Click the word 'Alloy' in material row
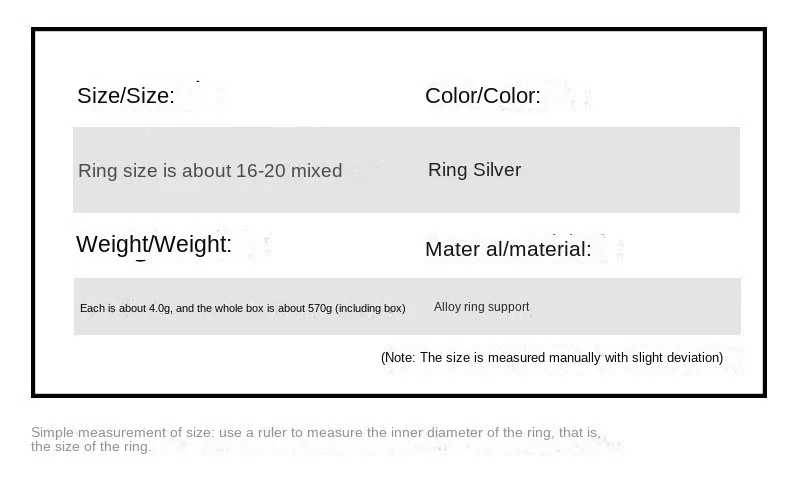800x482 pixels. click(447, 307)
